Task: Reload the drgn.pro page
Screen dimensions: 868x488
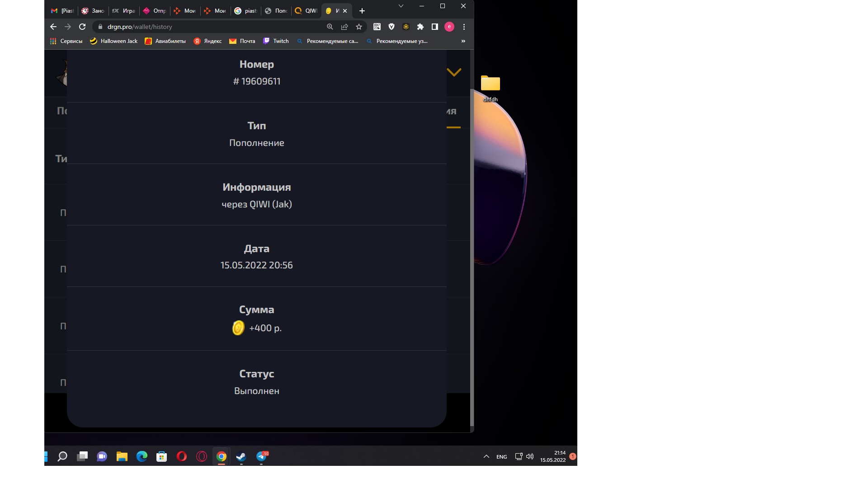Action: 82,27
